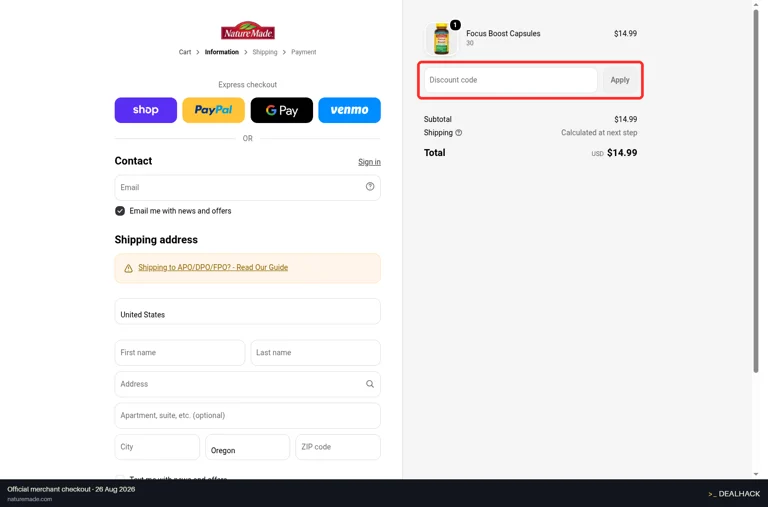Select the Information breadcrumb step
Screen dimensions: 768x507
pyautogui.click(x=222, y=52)
